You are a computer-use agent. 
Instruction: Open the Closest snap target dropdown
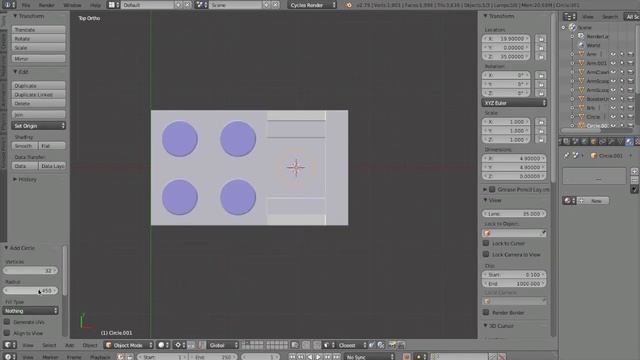[351, 345]
